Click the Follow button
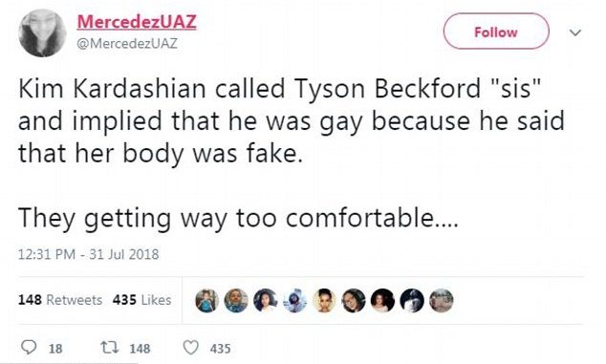This screenshot has height=364, width=606. pos(496,32)
